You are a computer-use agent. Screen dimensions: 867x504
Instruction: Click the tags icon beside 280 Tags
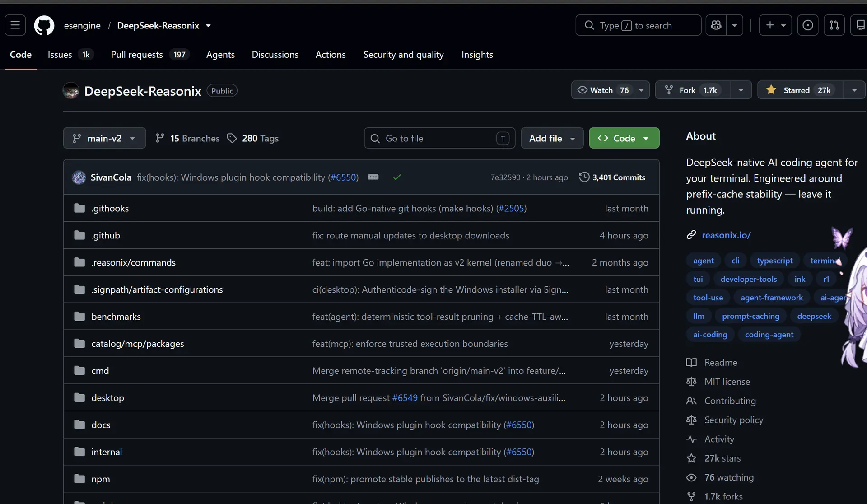click(232, 138)
